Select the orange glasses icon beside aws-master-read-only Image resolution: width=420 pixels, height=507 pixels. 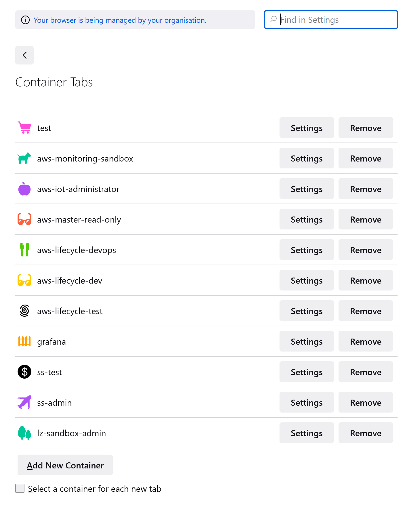[x=24, y=219]
